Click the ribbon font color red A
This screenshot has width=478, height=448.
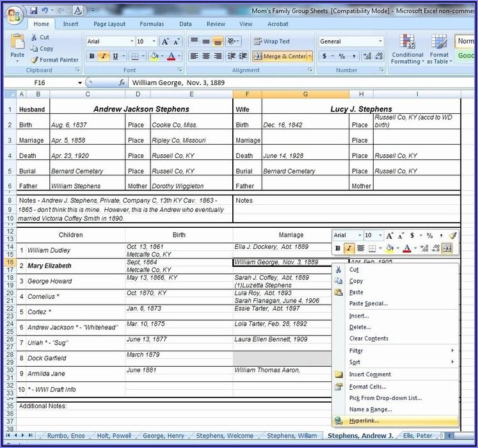(170, 56)
